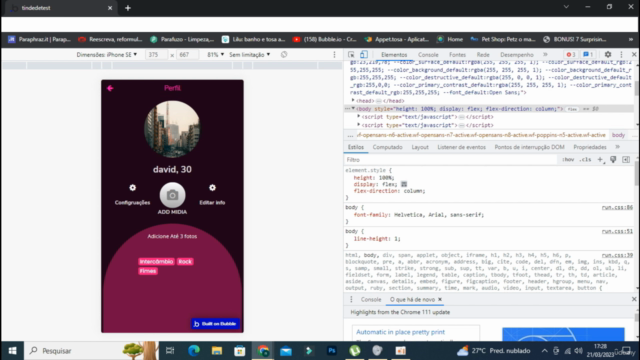Open run.css:86 source link
The image size is (640, 360).
point(617,207)
